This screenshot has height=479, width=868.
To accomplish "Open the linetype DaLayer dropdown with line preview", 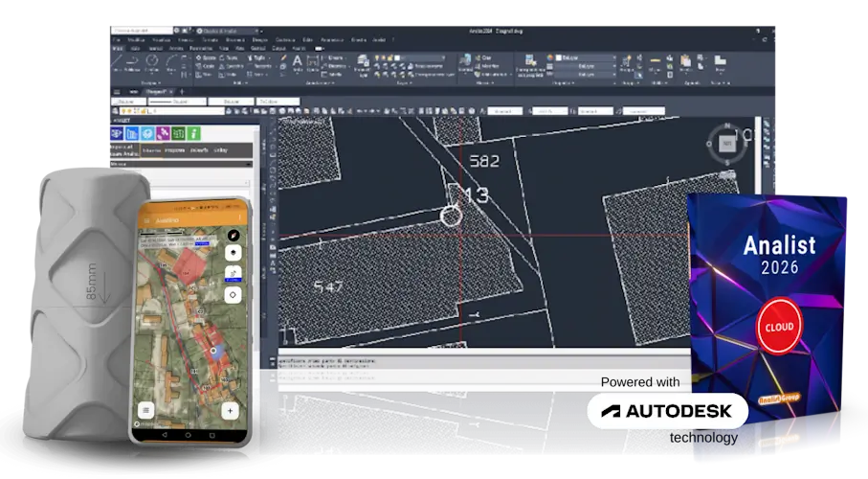I will 177,102.
